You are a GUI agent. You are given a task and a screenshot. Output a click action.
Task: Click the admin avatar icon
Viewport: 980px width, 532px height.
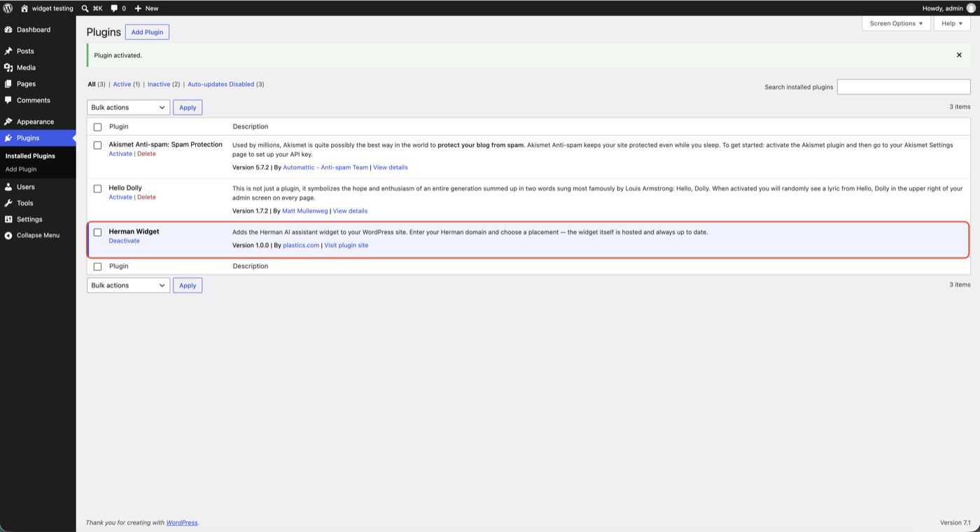point(971,8)
